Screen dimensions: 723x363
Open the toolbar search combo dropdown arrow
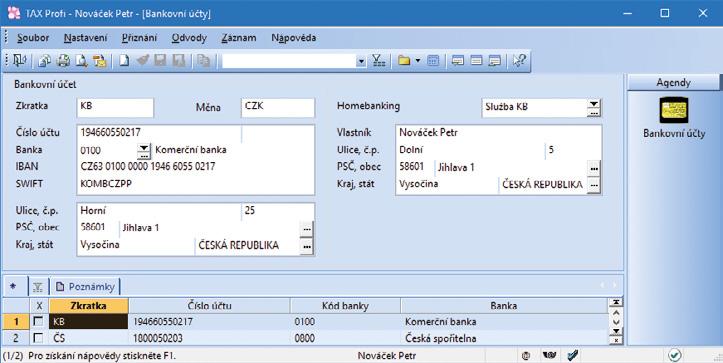pyautogui.click(x=362, y=61)
